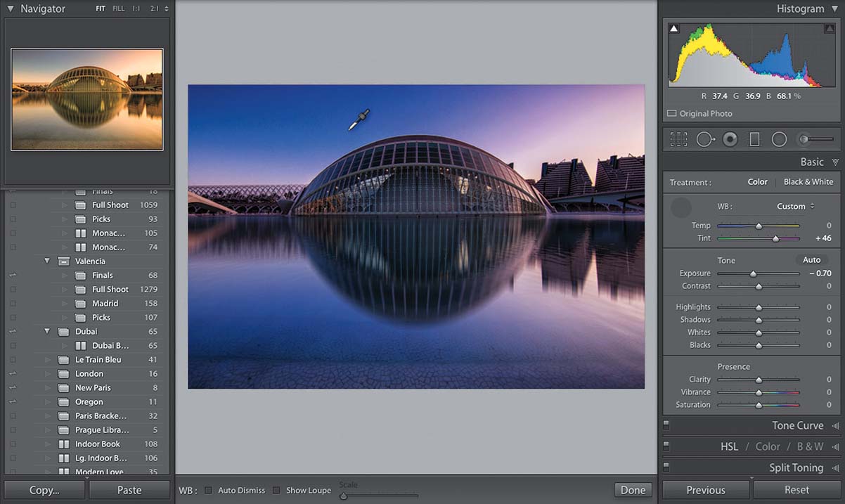Toggle the Original Photo checkbox
845x504 pixels.
pyautogui.click(x=671, y=113)
